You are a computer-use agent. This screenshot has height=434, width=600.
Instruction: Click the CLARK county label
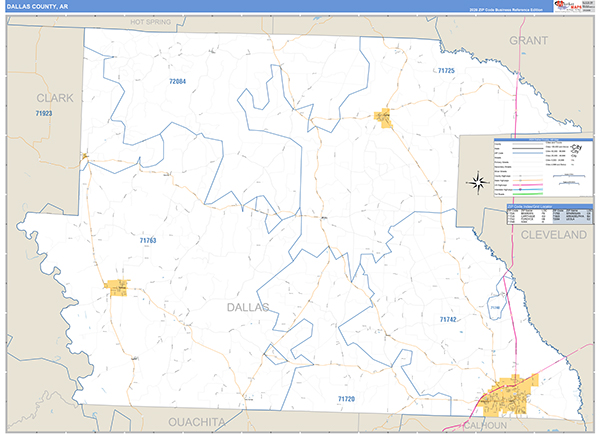55,98
